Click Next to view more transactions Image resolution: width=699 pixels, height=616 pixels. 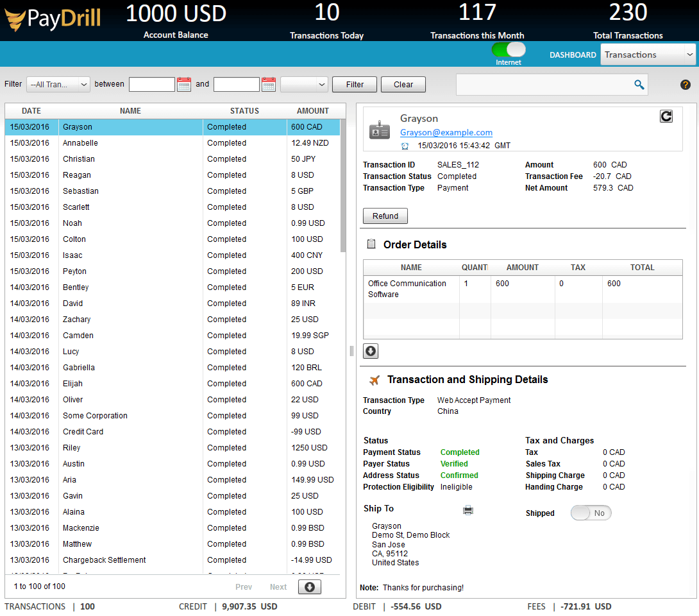[x=278, y=586]
